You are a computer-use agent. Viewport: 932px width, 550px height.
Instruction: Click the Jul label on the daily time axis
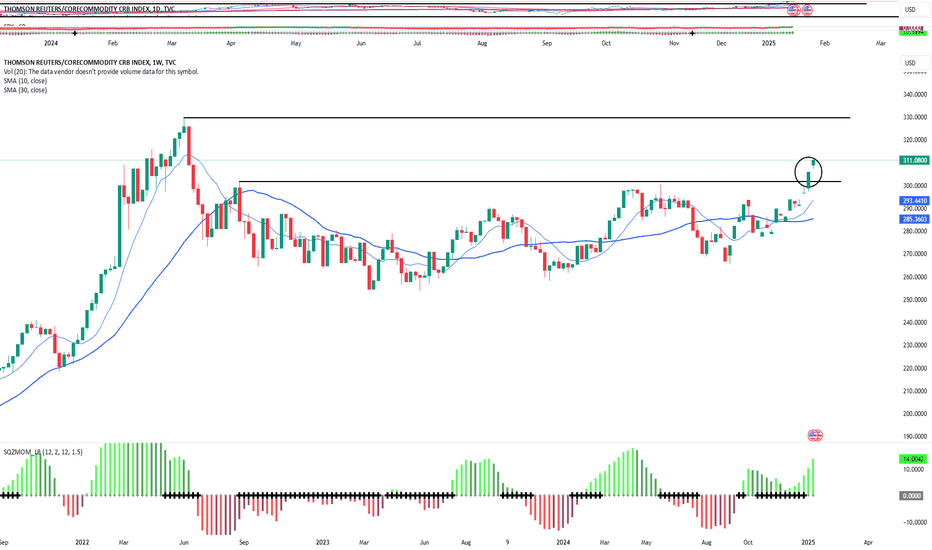(417, 43)
